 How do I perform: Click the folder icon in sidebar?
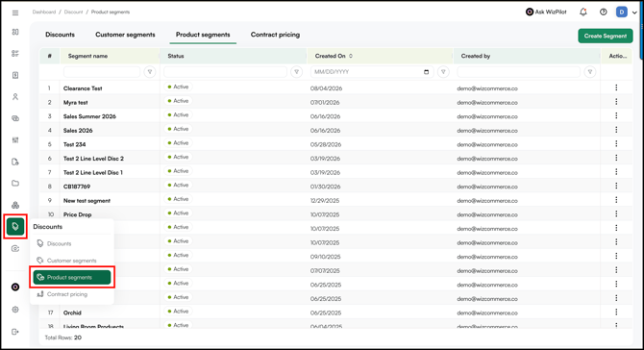point(15,184)
